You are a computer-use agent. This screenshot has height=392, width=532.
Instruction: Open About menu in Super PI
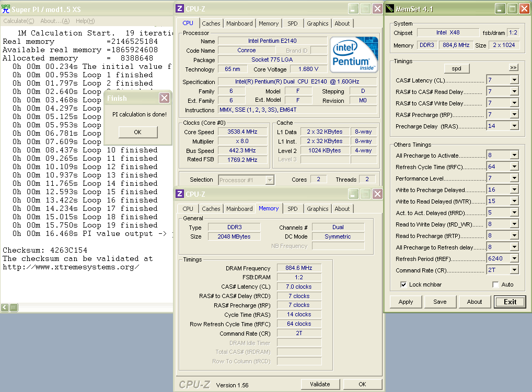55,21
